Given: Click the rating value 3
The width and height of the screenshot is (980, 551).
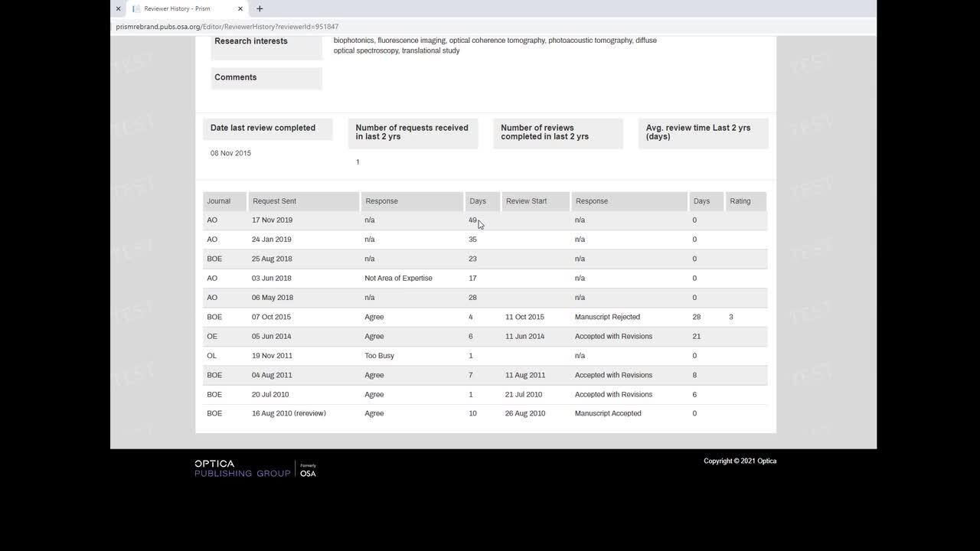Looking at the screenshot, I should click(731, 317).
